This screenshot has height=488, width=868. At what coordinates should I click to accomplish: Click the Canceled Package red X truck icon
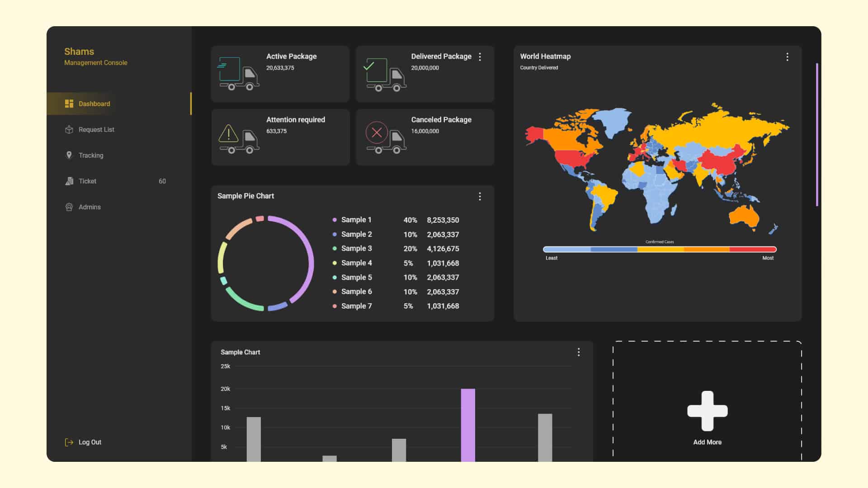pos(385,137)
